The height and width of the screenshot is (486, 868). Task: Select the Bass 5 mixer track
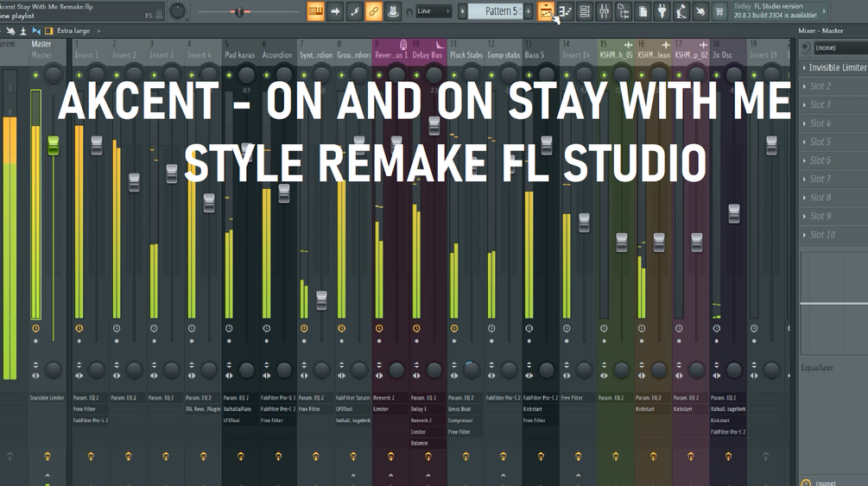click(535, 54)
